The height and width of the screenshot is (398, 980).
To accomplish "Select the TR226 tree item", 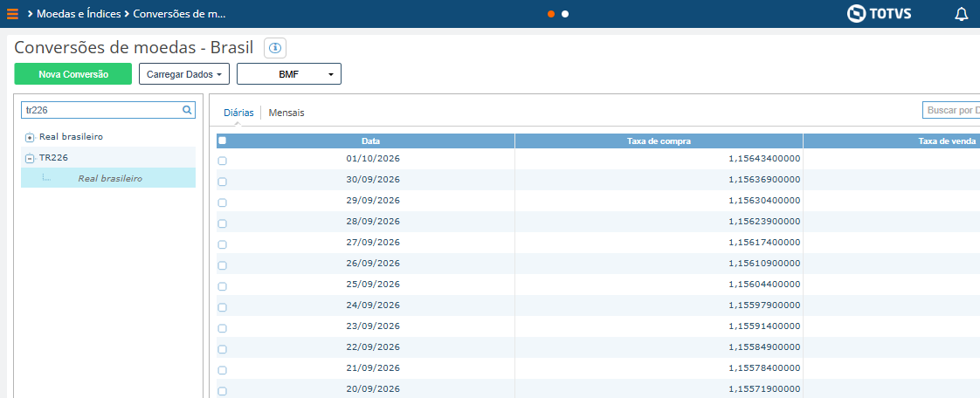I will point(54,158).
